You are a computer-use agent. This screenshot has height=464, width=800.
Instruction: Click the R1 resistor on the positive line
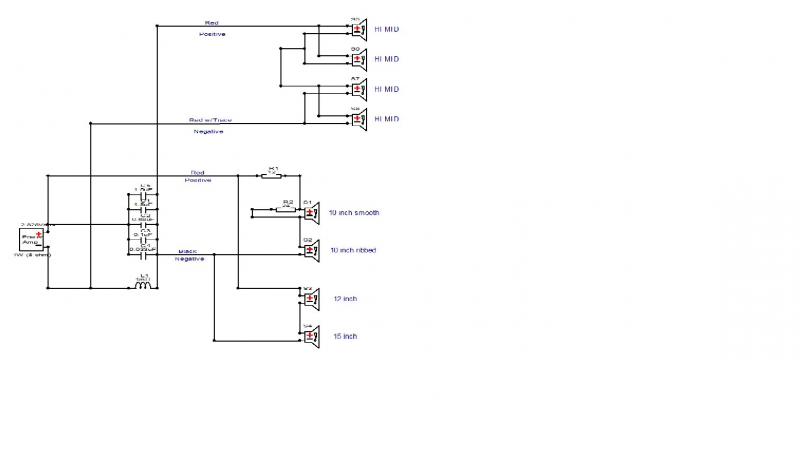(272, 176)
